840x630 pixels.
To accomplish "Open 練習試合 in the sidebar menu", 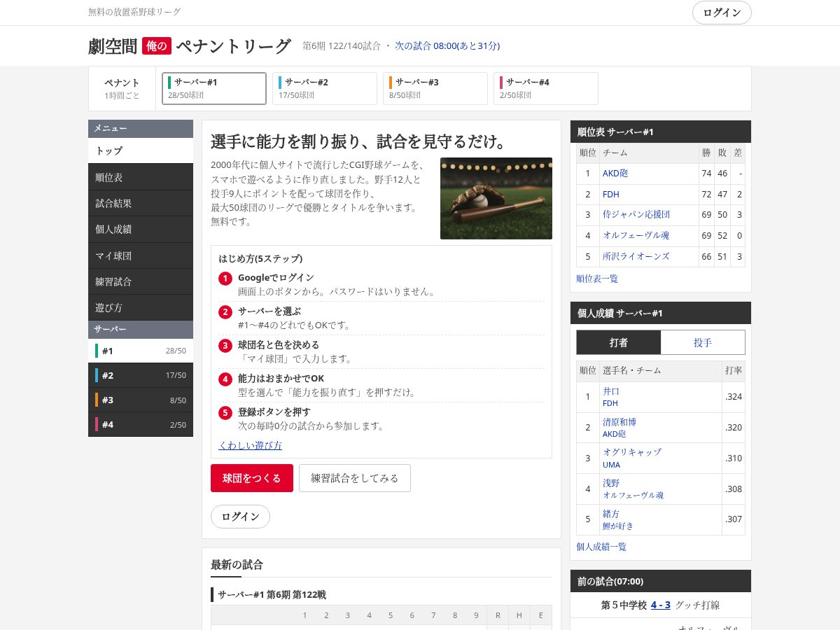I will 141,281.
